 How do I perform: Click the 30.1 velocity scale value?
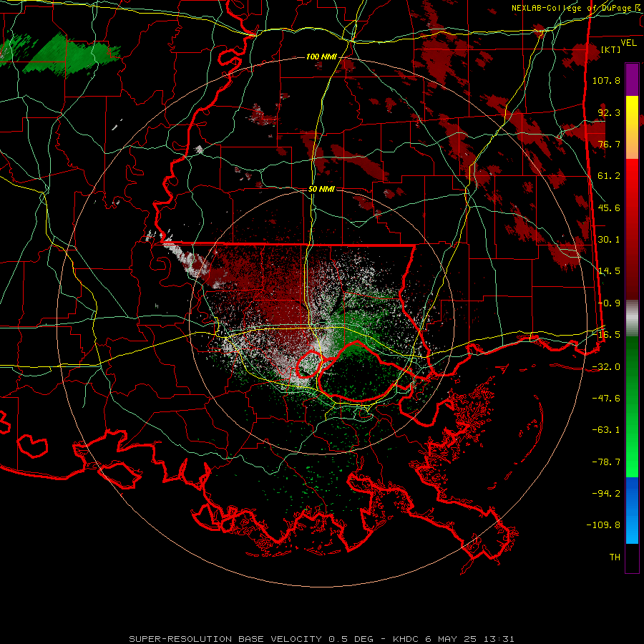[609, 240]
